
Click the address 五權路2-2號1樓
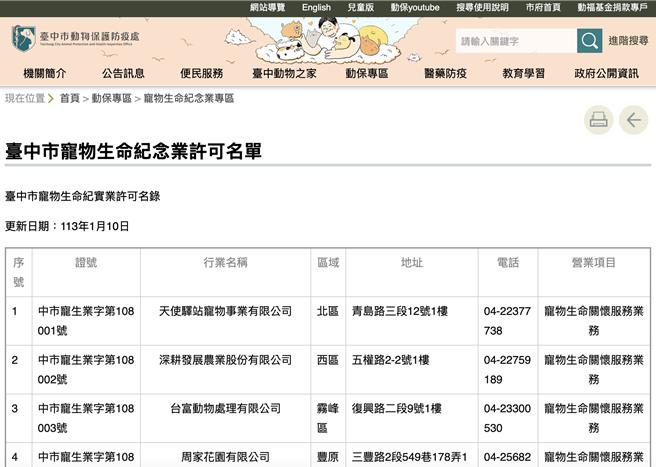point(390,360)
